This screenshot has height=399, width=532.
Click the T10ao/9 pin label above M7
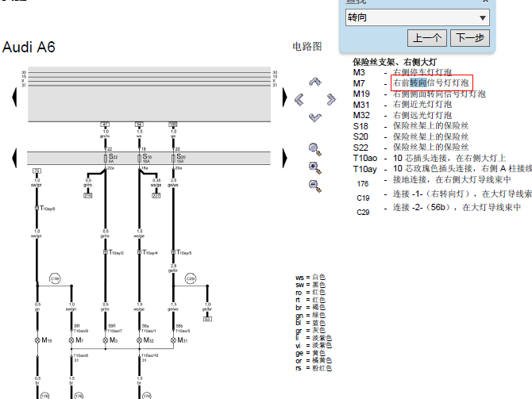(x=81, y=331)
